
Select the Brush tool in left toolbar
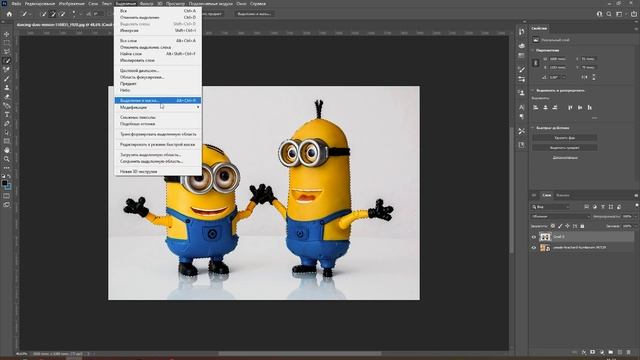click(x=7, y=78)
